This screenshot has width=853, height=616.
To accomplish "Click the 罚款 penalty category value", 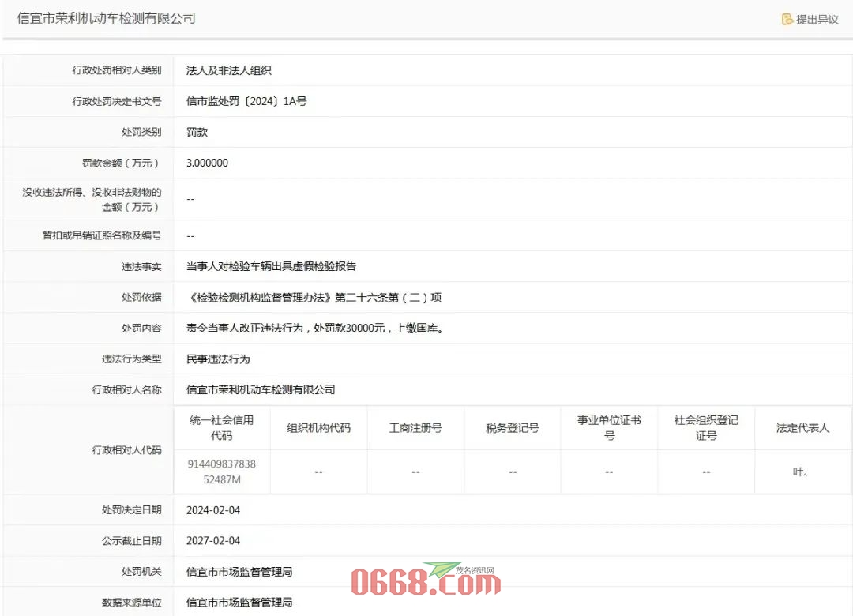I will point(197,132).
